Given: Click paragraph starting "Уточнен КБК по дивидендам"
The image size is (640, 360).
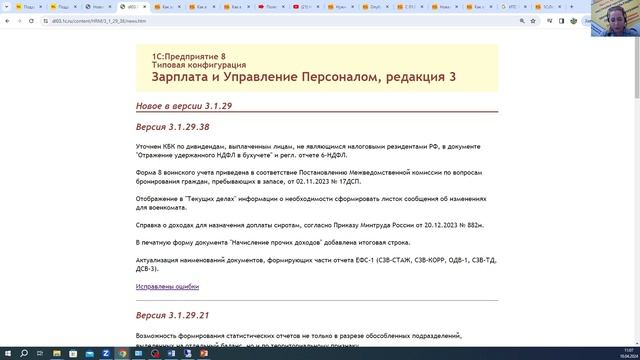Looking at the screenshot, I should coord(308,151).
